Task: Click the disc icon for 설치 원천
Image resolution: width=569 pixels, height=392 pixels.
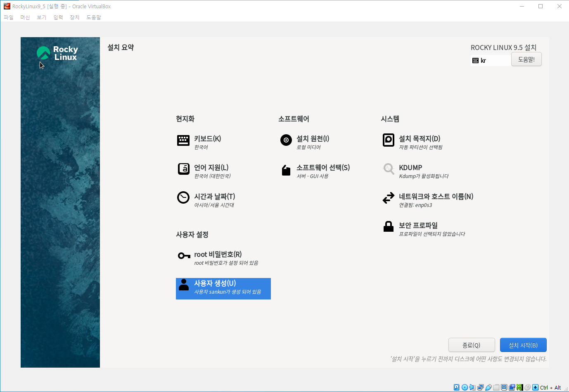Action: (286, 140)
